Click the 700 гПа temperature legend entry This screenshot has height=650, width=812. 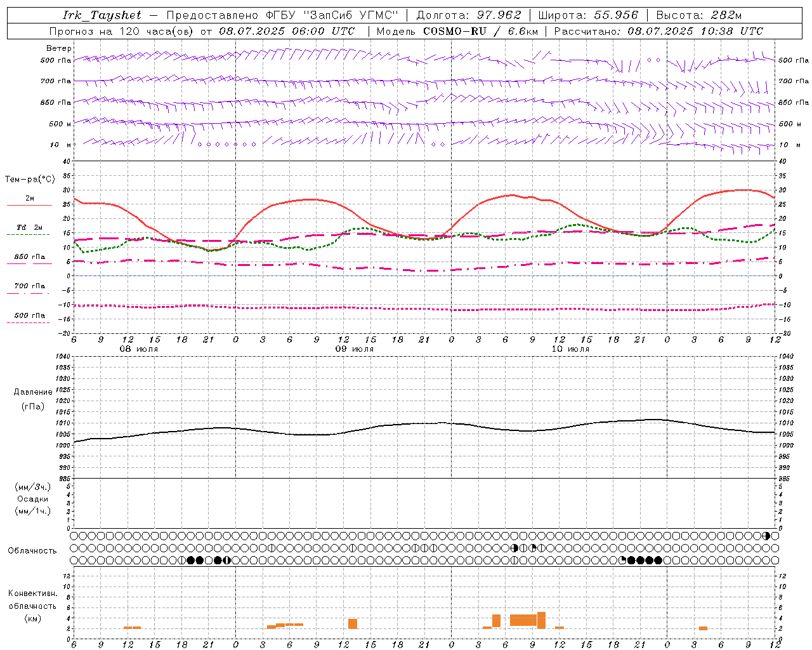pos(30,286)
